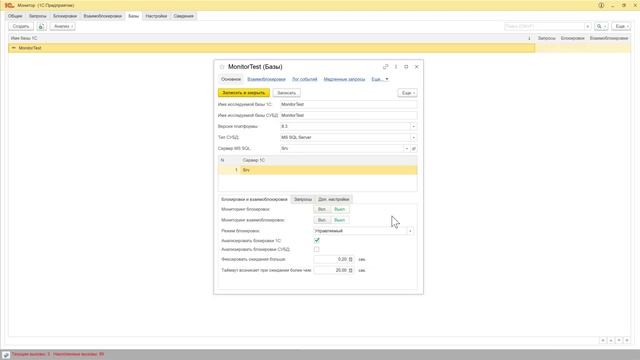Click the search input in main toolbar
The width and height of the screenshot is (640, 360).
pos(544,27)
